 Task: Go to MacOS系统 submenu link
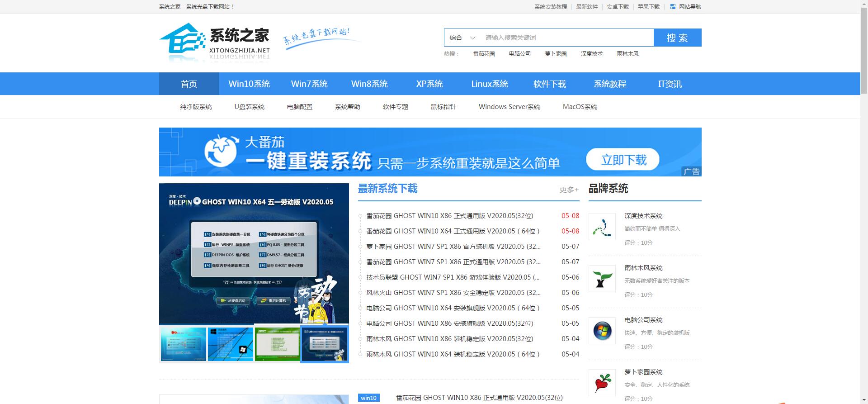pos(580,107)
